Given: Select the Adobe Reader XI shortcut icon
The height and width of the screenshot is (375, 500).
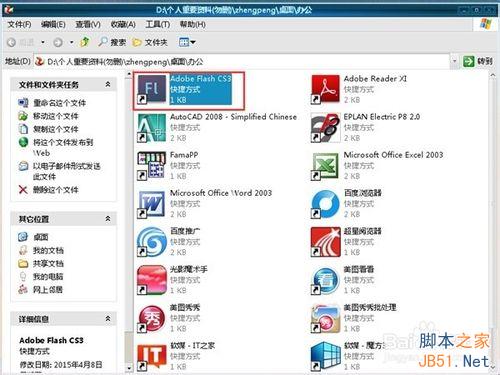Looking at the screenshot, I should click(325, 89).
